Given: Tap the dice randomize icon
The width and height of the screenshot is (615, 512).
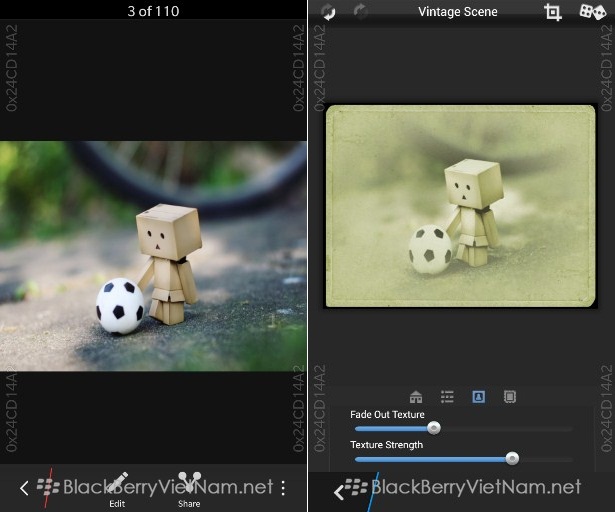Looking at the screenshot, I should click(x=593, y=12).
